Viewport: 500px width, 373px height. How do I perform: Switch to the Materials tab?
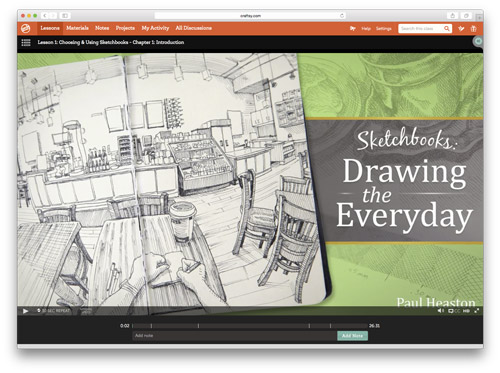click(x=77, y=28)
